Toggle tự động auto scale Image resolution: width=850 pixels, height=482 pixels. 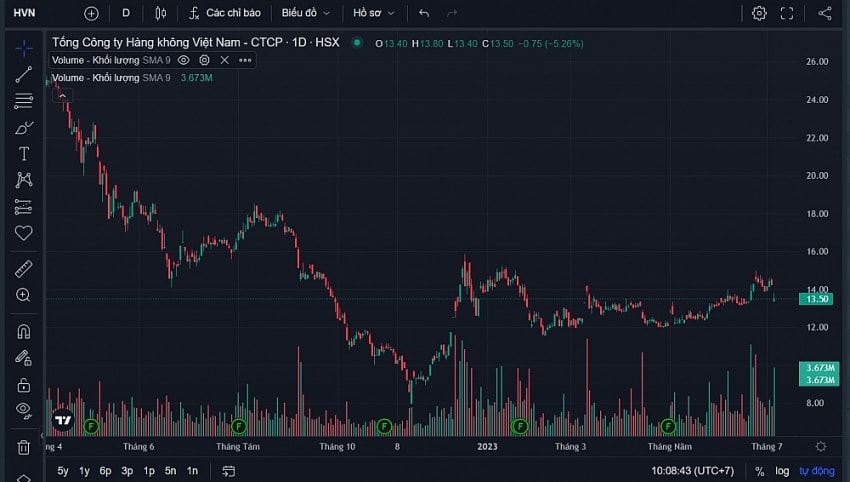(x=816, y=471)
